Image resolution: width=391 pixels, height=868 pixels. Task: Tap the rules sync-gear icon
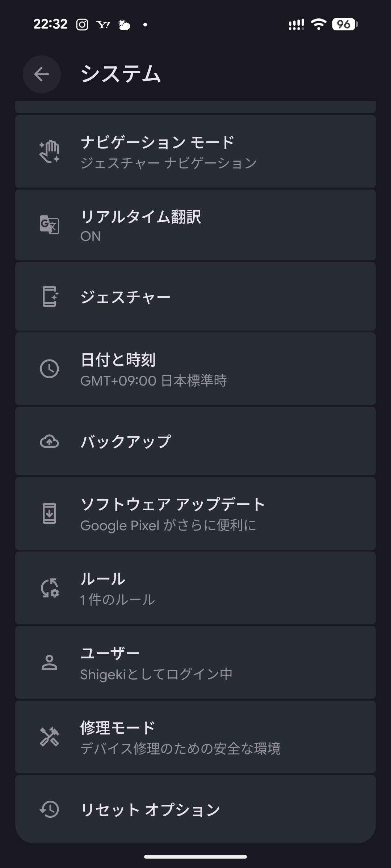pos(49,588)
